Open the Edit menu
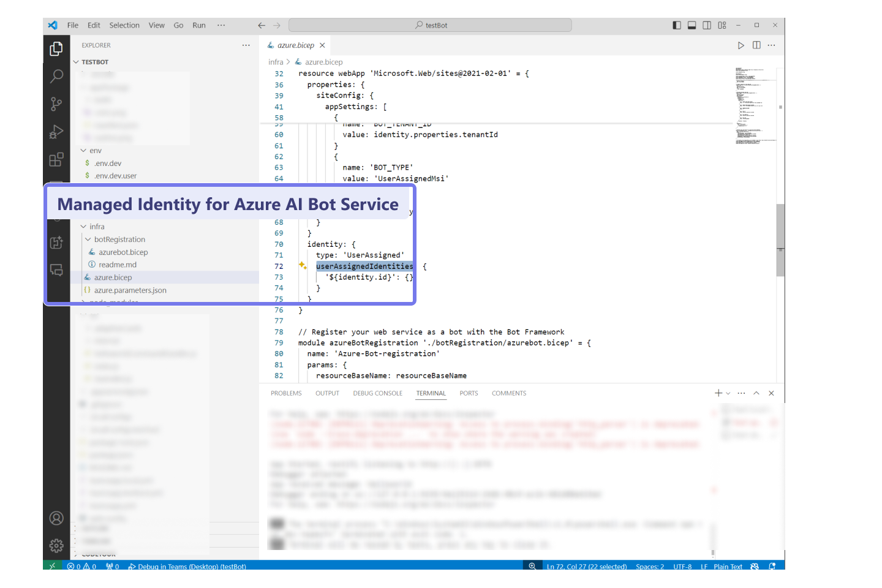The width and height of the screenshot is (882, 588). pos(94,25)
